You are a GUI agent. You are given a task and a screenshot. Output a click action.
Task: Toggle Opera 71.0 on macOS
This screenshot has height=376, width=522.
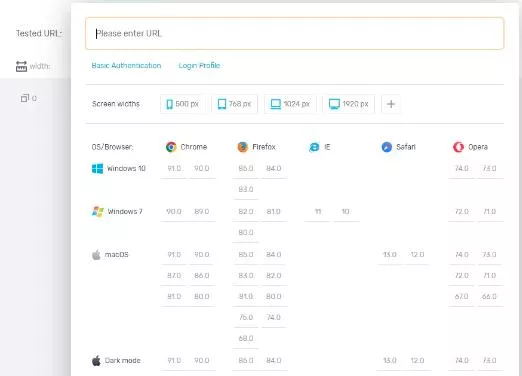pos(489,276)
